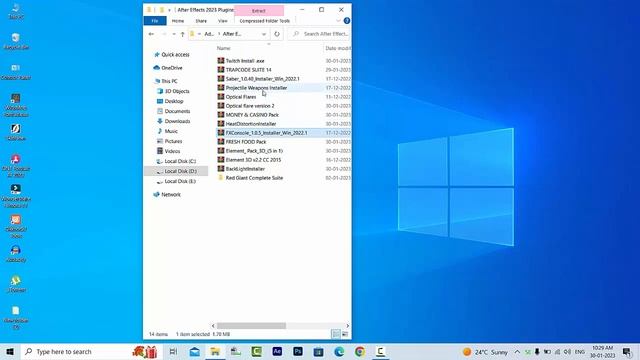Open the Recycle Bin desktop icon

coord(16,41)
